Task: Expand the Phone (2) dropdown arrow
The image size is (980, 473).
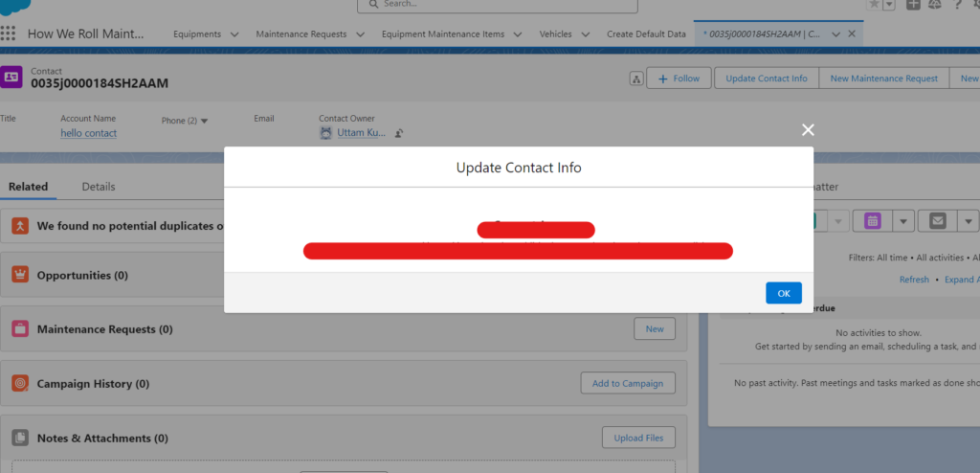Action: tap(205, 121)
